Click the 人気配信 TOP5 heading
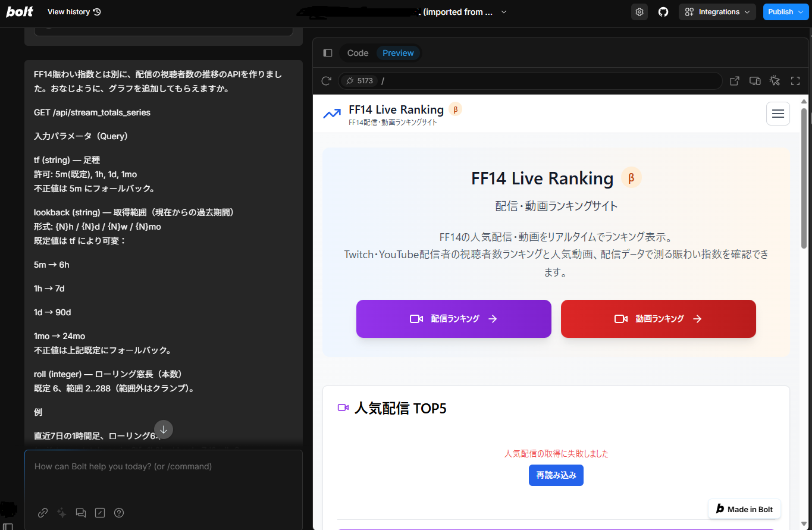Viewport: 812px width, 530px height. [x=400, y=408]
